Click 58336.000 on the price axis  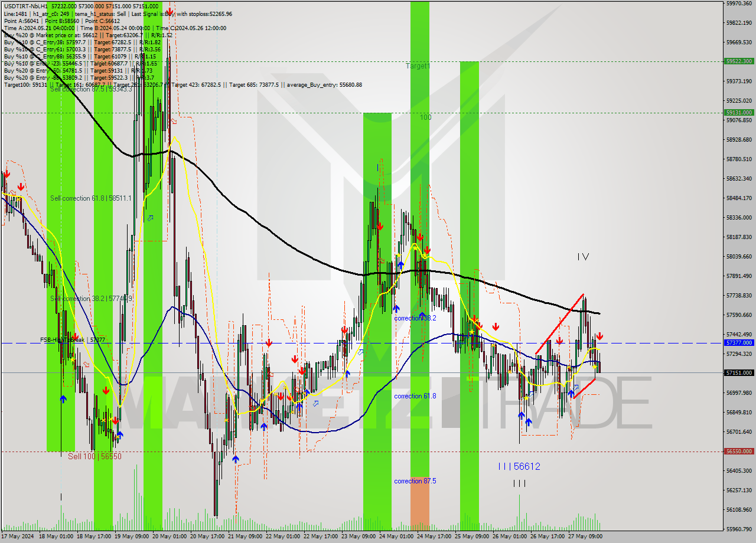(739, 217)
